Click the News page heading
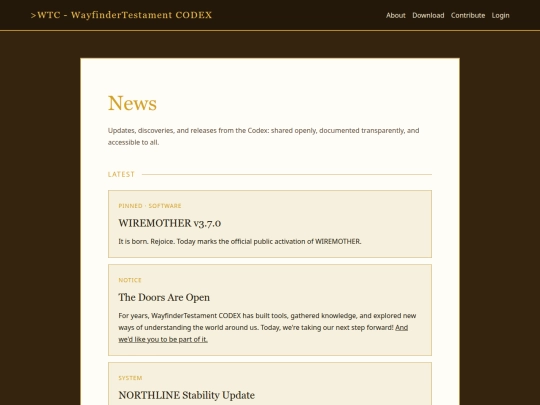This screenshot has width=540, height=405. [132, 103]
